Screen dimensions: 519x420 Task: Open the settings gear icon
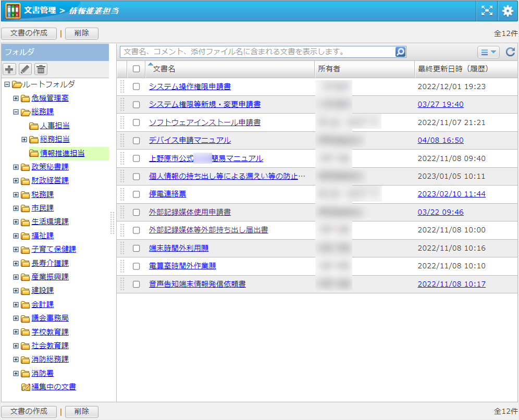click(508, 10)
